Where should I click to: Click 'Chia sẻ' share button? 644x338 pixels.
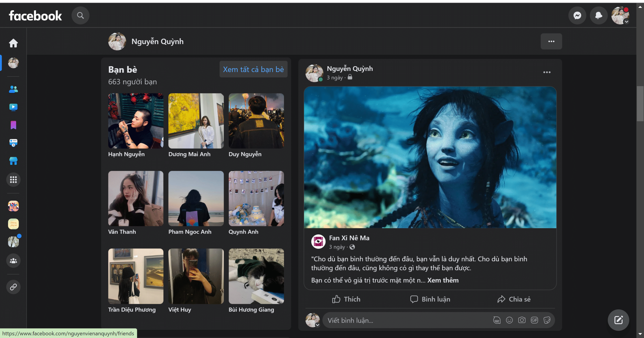click(x=514, y=299)
